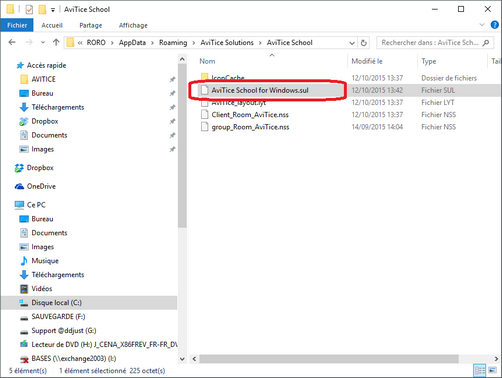Select the group_Room_AviTice.nss file

coord(250,127)
